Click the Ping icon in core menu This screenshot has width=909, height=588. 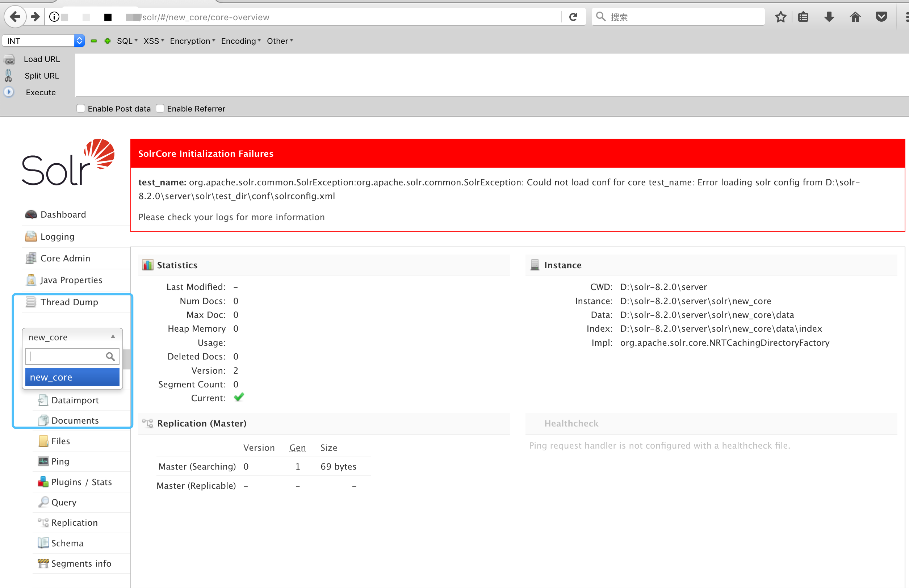[x=43, y=461]
